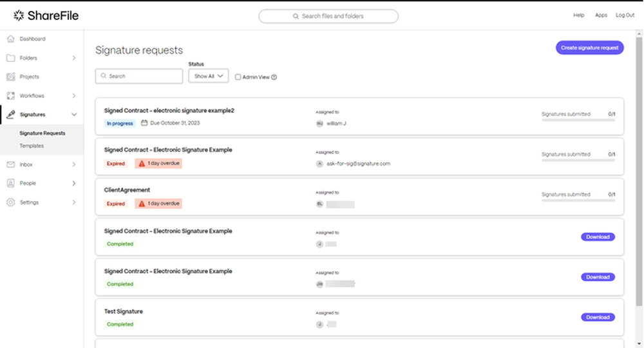The width and height of the screenshot is (644, 348).
Task: Select Signature Requests in sidebar
Action: tap(43, 133)
